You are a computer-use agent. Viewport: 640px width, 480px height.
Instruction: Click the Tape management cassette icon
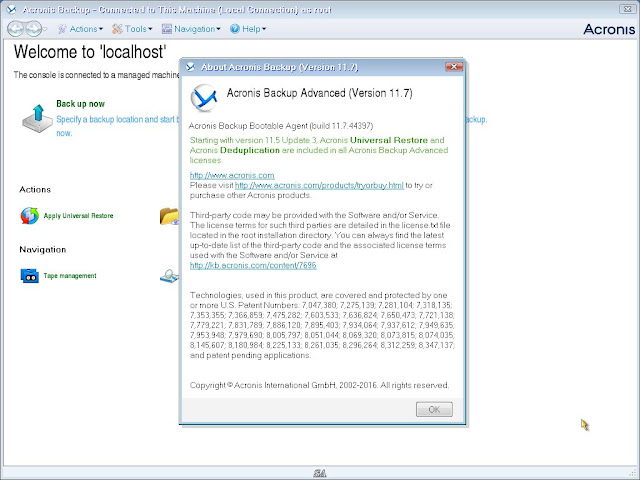pos(29,276)
